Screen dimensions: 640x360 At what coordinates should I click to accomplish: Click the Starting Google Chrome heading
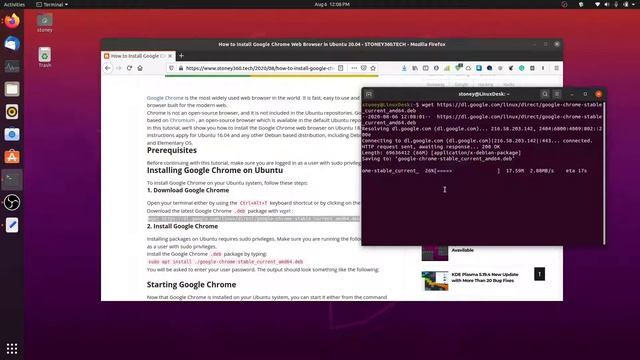pos(191,284)
